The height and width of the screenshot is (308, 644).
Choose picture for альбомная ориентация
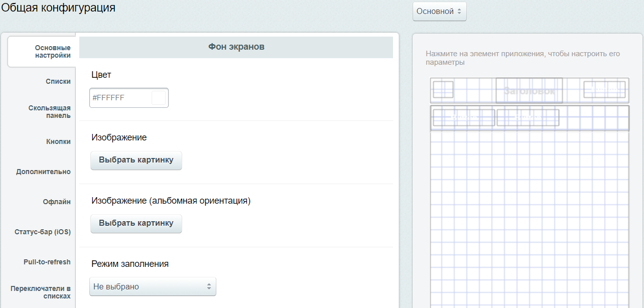point(136,223)
